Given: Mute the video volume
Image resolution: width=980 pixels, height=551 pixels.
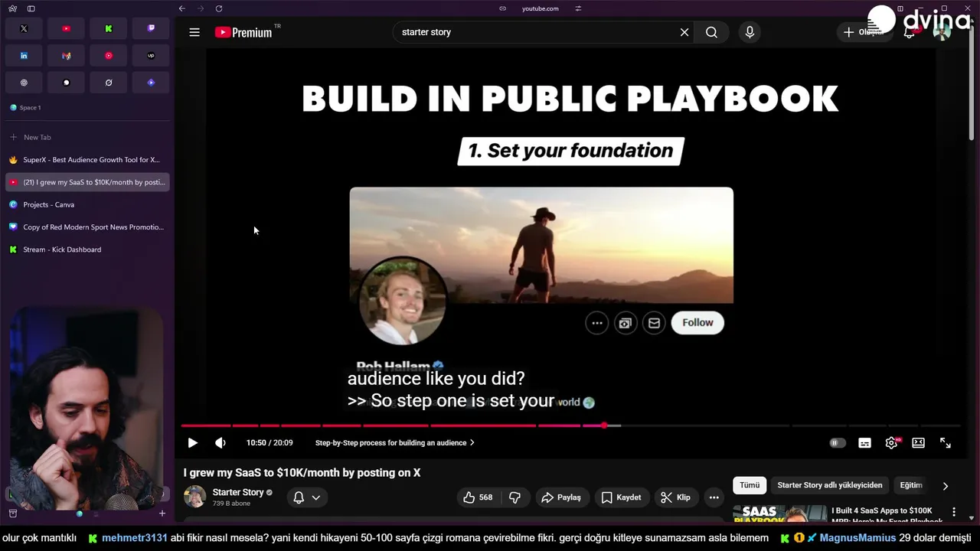Looking at the screenshot, I should pos(220,443).
